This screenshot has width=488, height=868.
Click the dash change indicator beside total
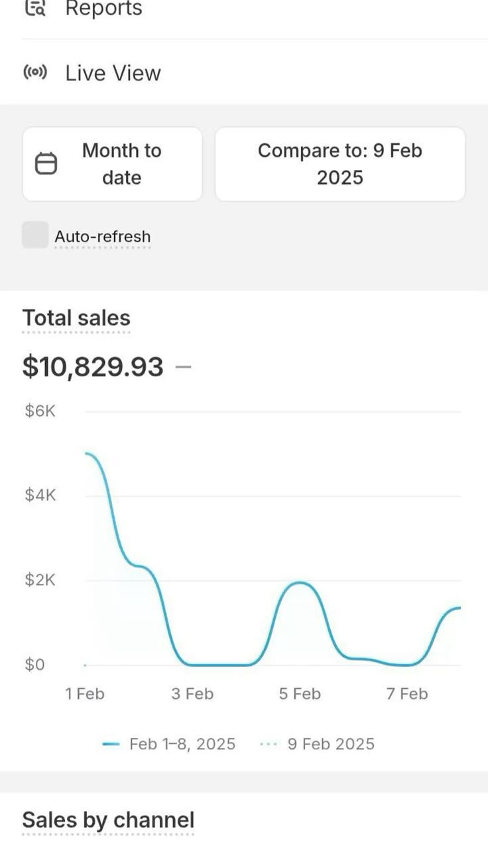coord(184,366)
